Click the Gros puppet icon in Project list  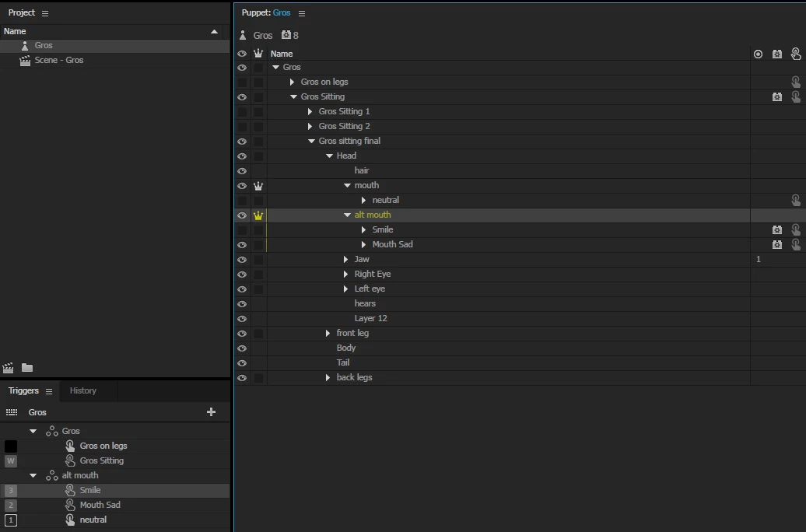coord(25,45)
